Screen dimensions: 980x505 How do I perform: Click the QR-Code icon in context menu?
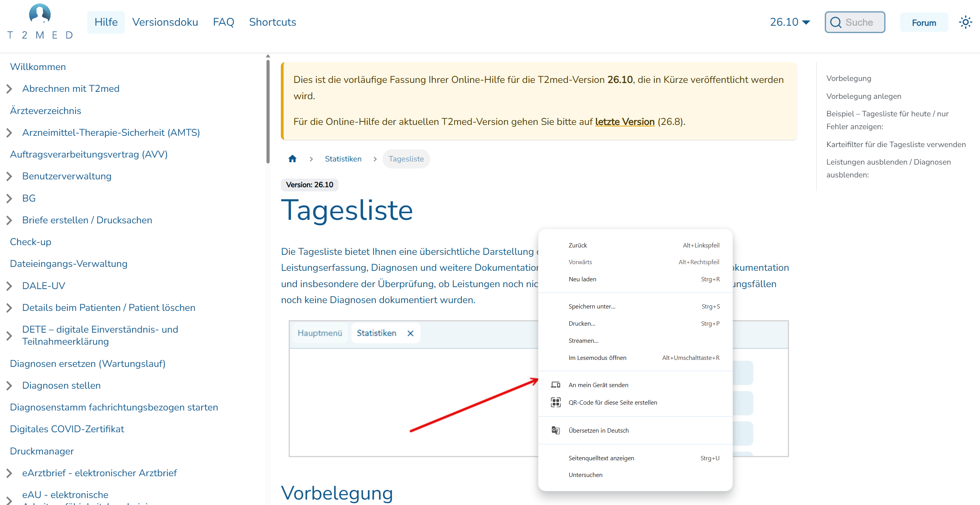click(x=556, y=402)
